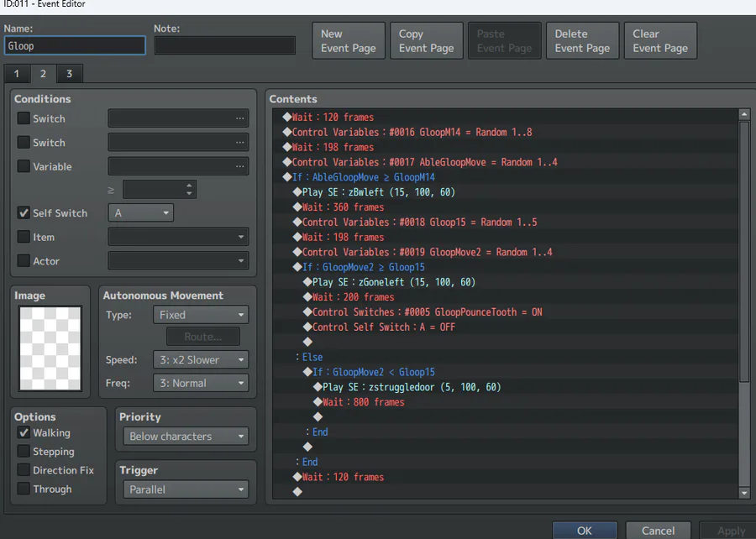This screenshot has height=539, width=756.
Task: Select 'If : GloopMove2 < Gloop15' line
Action: (x=505, y=372)
